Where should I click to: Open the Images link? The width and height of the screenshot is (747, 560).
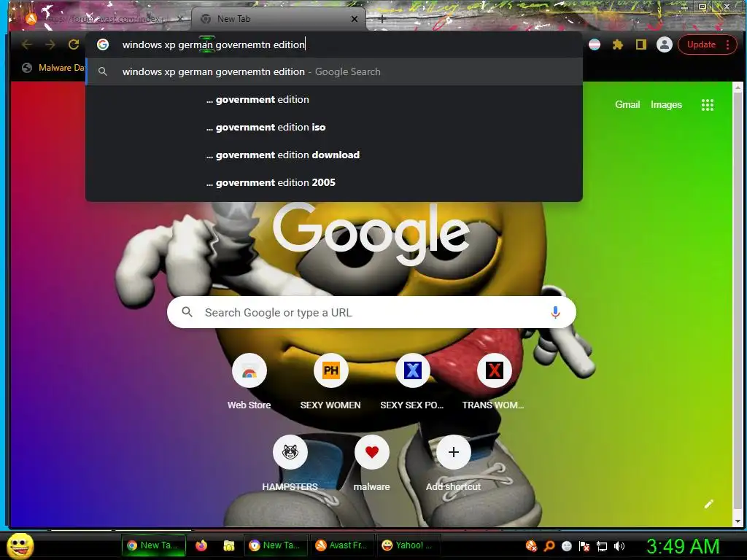pyautogui.click(x=666, y=105)
